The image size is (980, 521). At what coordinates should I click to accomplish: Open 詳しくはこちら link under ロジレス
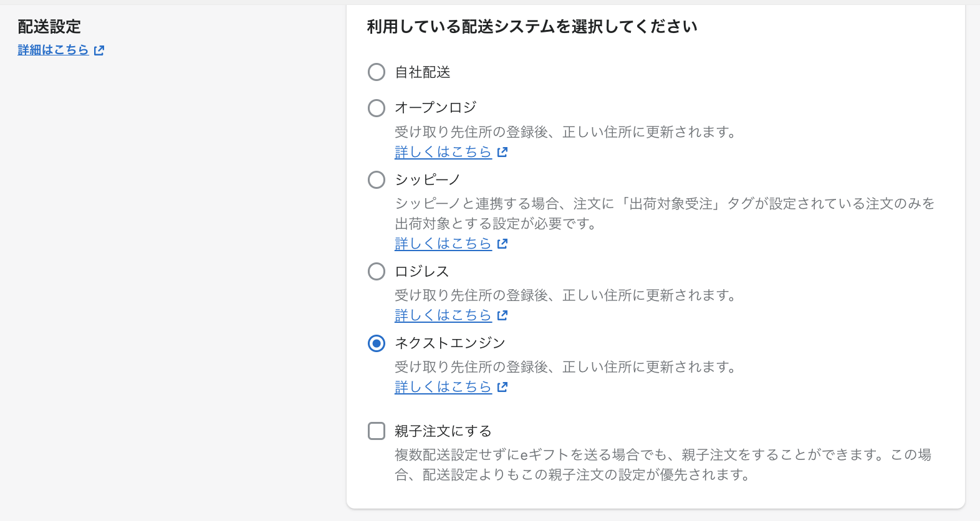443,315
